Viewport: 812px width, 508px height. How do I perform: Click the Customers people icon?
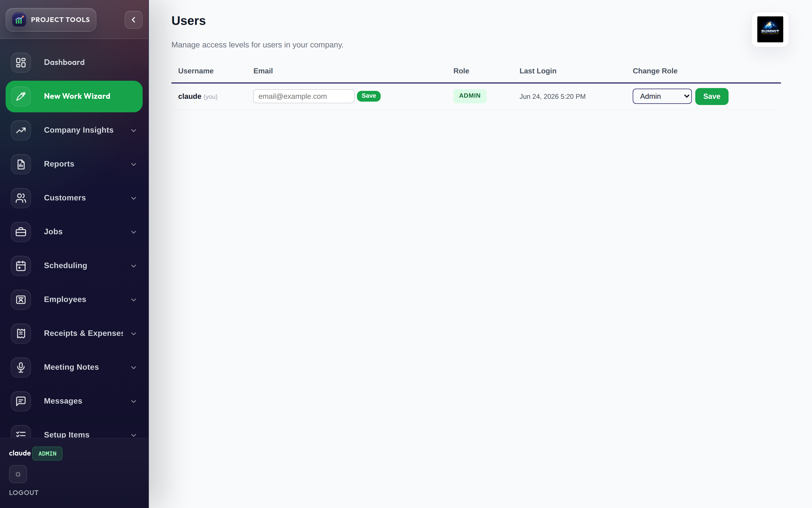point(21,198)
